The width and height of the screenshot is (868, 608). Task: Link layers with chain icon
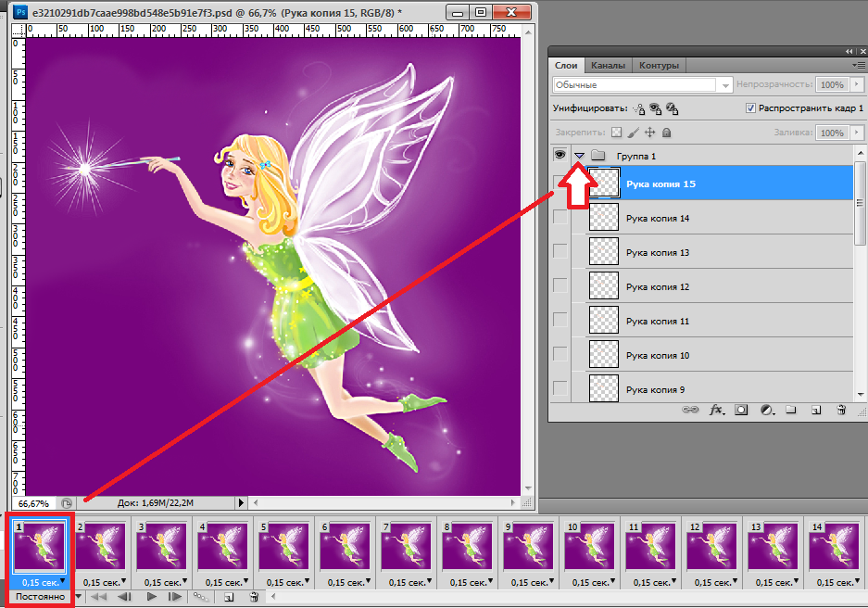[690, 410]
